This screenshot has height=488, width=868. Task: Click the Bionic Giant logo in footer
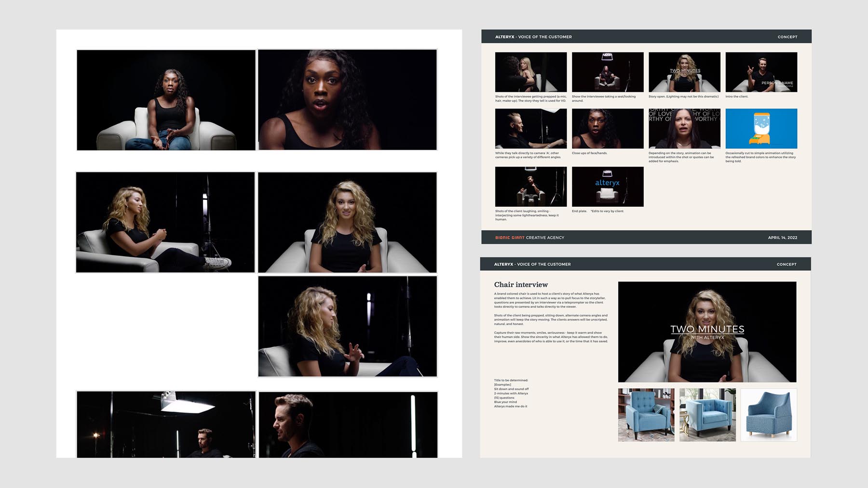(x=509, y=237)
